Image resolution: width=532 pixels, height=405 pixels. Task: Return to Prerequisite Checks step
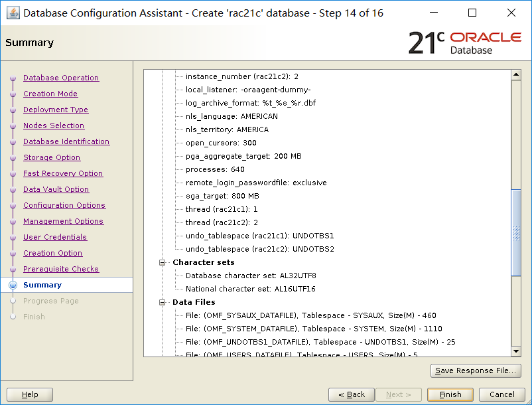click(61, 269)
